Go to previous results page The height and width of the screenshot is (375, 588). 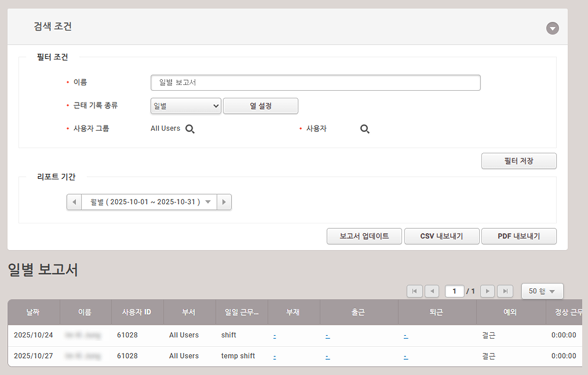click(432, 291)
